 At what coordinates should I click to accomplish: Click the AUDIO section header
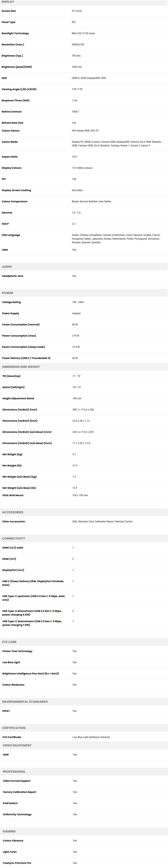[x=7, y=267]
